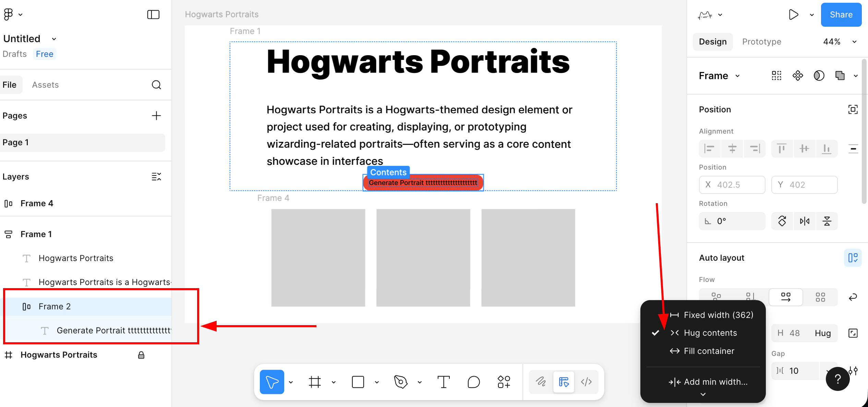Select the Pen tool
Image resolution: width=868 pixels, height=407 pixels.
click(x=400, y=382)
